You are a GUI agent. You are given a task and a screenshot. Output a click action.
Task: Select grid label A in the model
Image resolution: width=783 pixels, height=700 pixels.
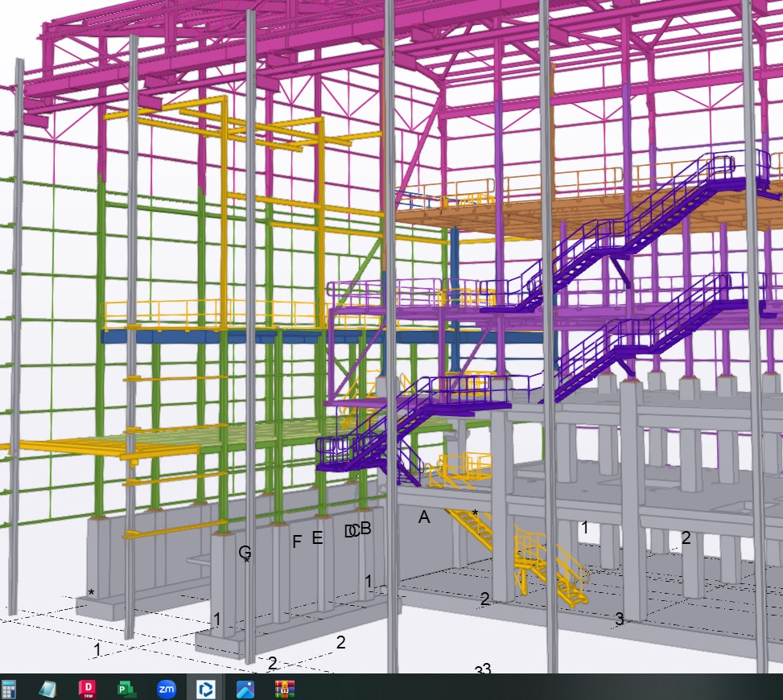click(424, 518)
